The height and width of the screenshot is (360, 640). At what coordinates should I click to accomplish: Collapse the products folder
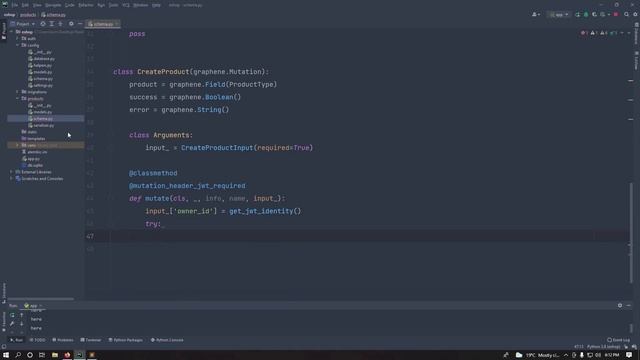pyautogui.click(x=18, y=98)
